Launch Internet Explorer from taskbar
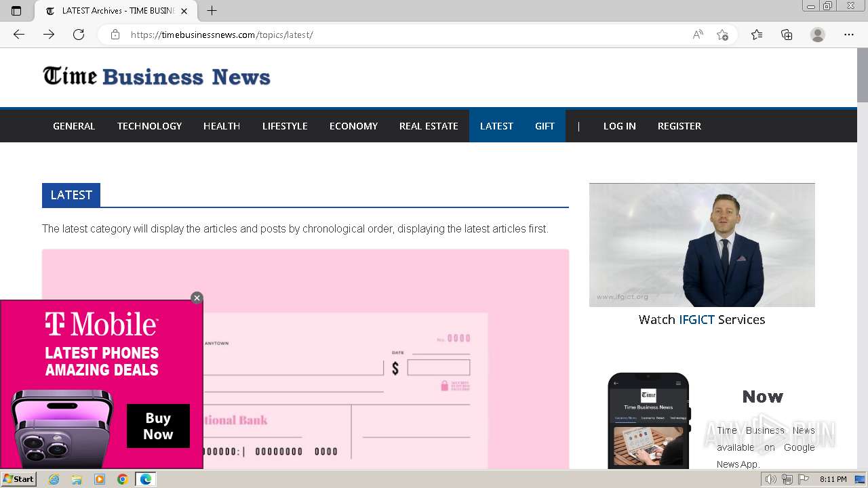Viewport: 868px width, 488px height. click(x=54, y=479)
